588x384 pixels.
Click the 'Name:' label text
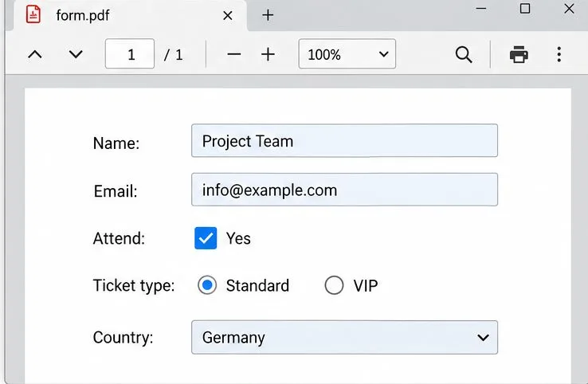click(116, 143)
